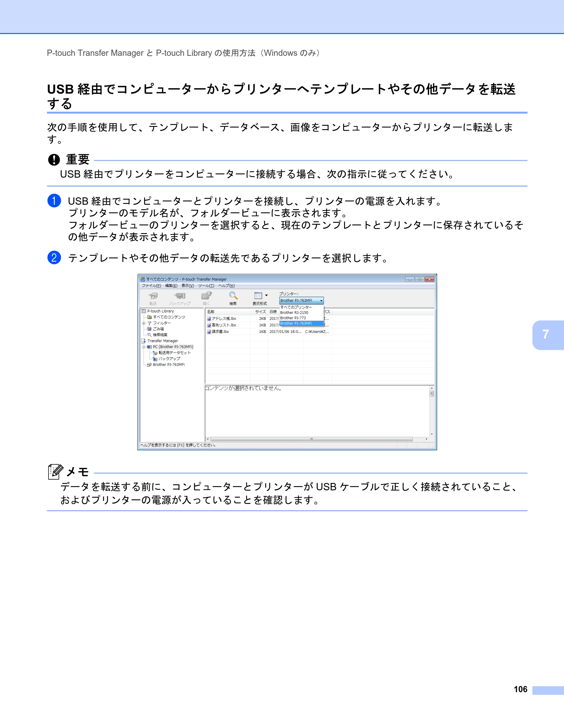This screenshot has height=728, width=564.
Task: Click the 開く (Open) folder toolbar icon
Action: click(207, 296)
